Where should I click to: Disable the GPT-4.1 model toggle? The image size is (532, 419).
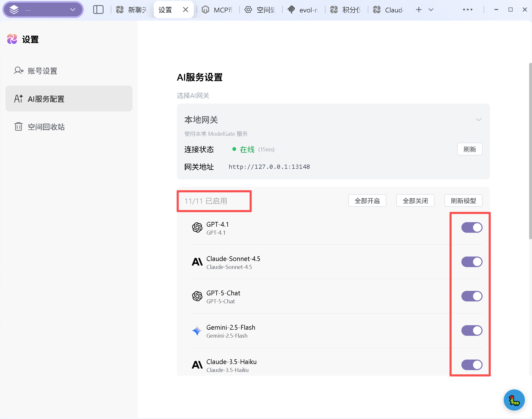pos(472,227)
